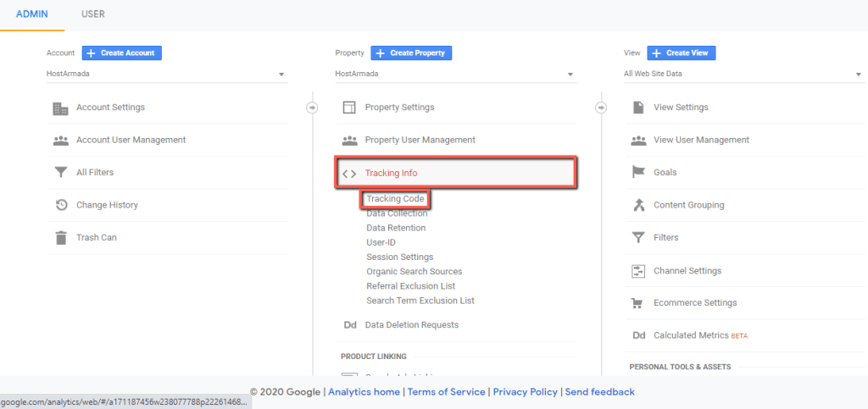Open Tracking Code under Tracking Info

(395, 198)
